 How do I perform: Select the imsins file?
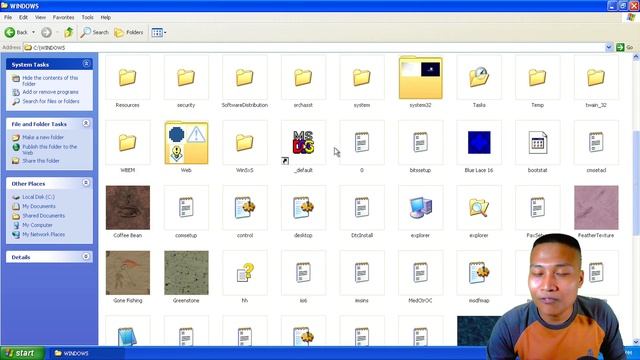[362, 273]
